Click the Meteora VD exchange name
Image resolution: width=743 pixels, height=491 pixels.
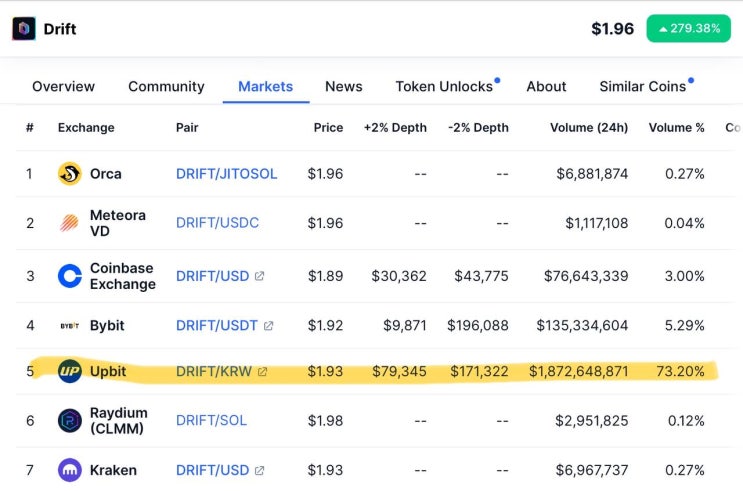pos(118,223)
